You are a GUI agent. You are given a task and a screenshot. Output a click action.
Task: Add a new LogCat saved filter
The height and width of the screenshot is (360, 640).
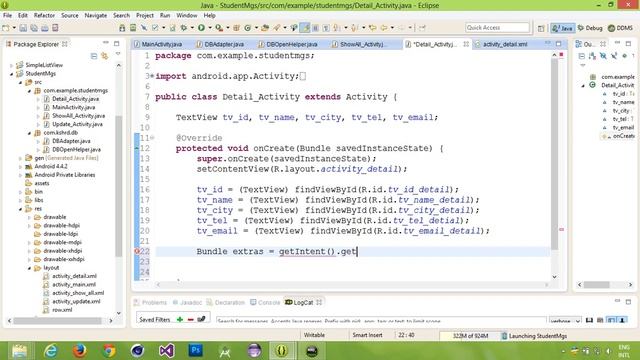point(180,319)
